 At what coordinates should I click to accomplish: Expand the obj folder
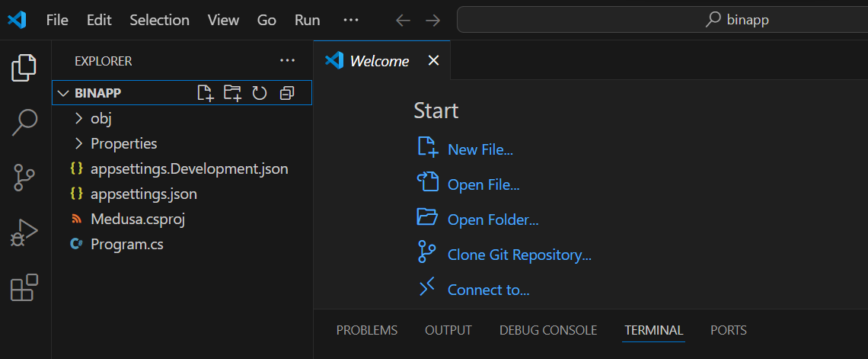click(x=78, y=118)
